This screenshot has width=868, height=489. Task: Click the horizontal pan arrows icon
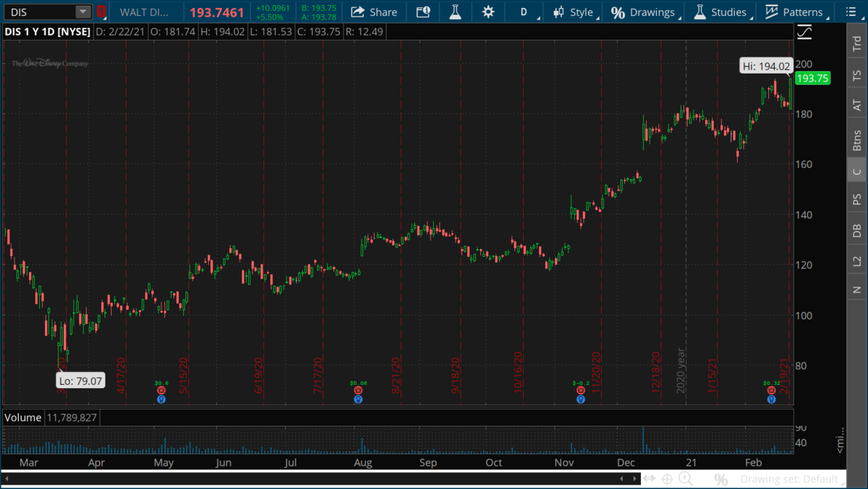649,479
